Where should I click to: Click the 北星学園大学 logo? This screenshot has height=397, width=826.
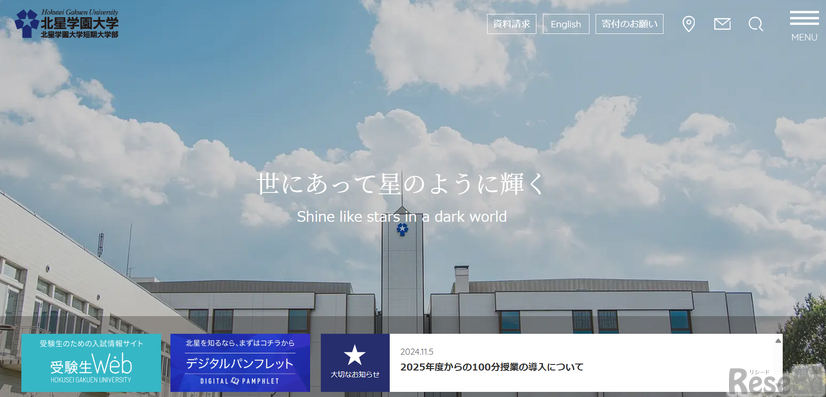click(67, 24)
